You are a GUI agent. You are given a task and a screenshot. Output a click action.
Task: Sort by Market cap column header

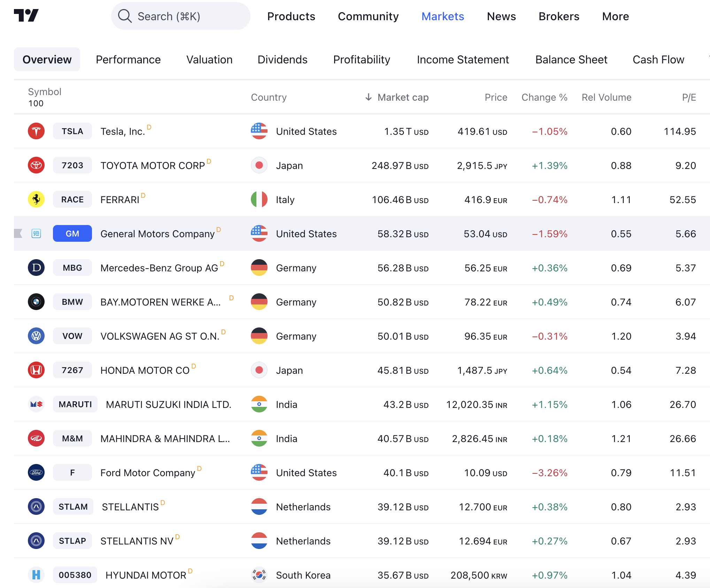[x=403, y=98]
